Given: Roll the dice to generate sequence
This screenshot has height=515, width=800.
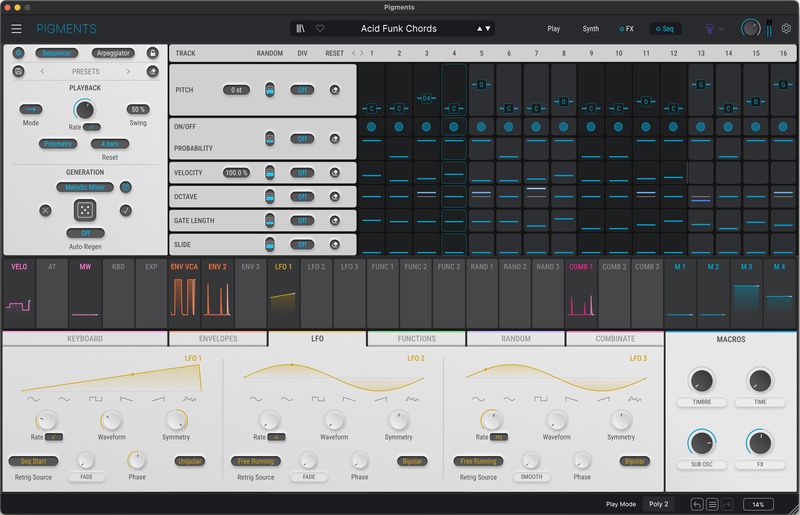Looking at the screenshot, I should click(85, 210).
